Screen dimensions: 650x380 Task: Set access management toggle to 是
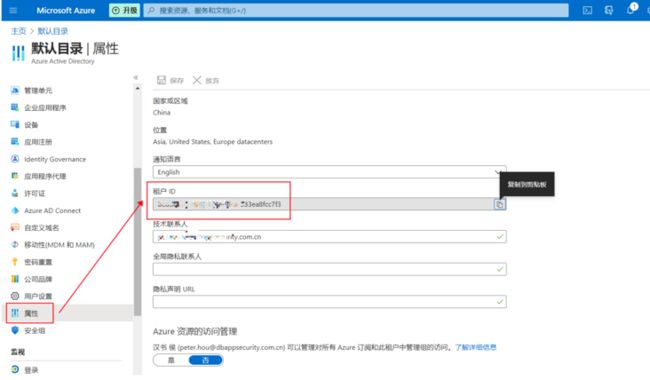(171, 361)
